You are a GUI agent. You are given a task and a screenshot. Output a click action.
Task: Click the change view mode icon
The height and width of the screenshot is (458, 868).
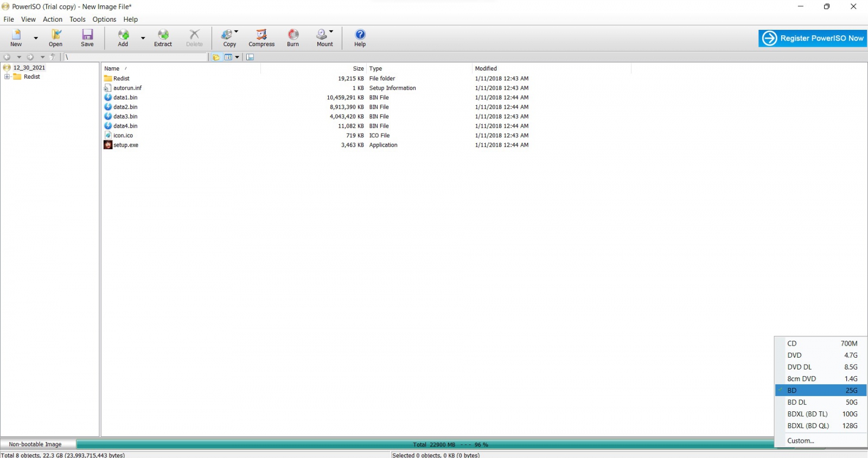pos(228,57)
